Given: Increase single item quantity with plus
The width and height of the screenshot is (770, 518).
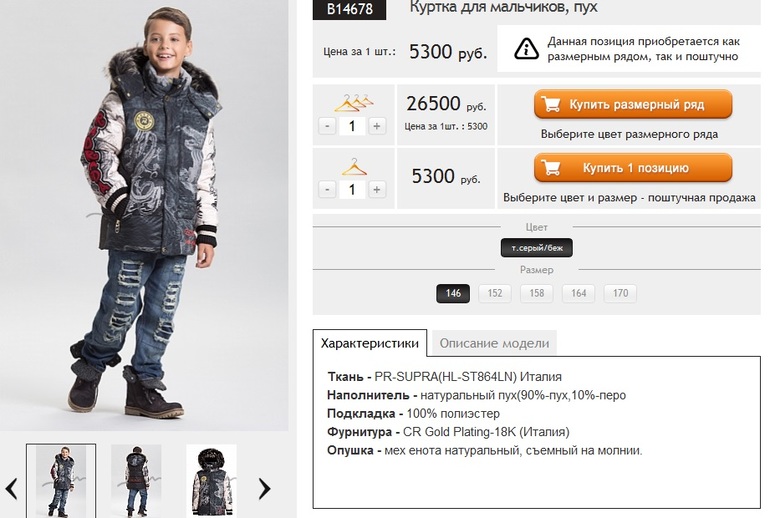Looking at the screenshot, I should 377,189.
